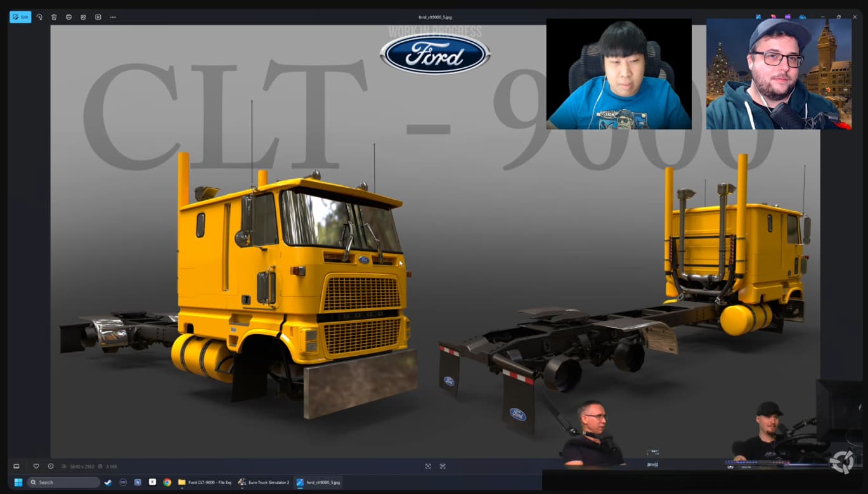
Task: Click the Clipchamp icon in the title bar
Action: [788, 17]
